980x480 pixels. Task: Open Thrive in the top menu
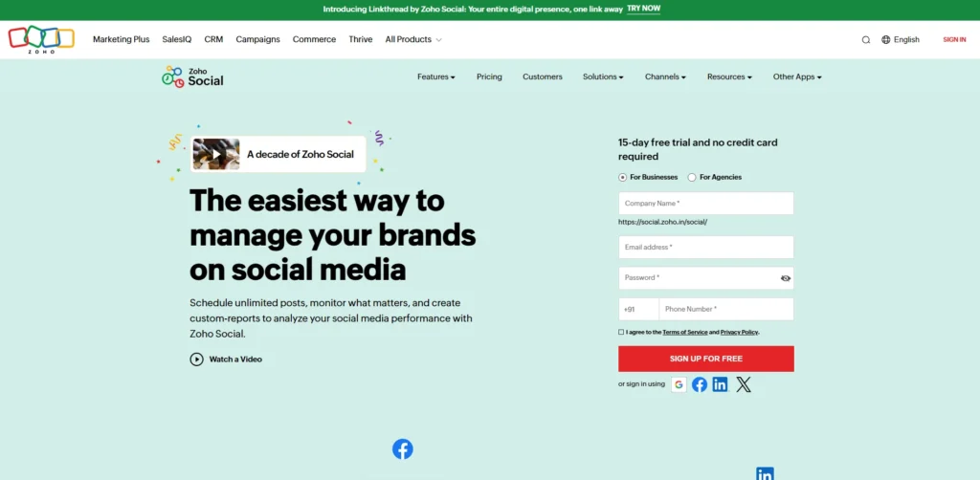click(x=361, y=39)
